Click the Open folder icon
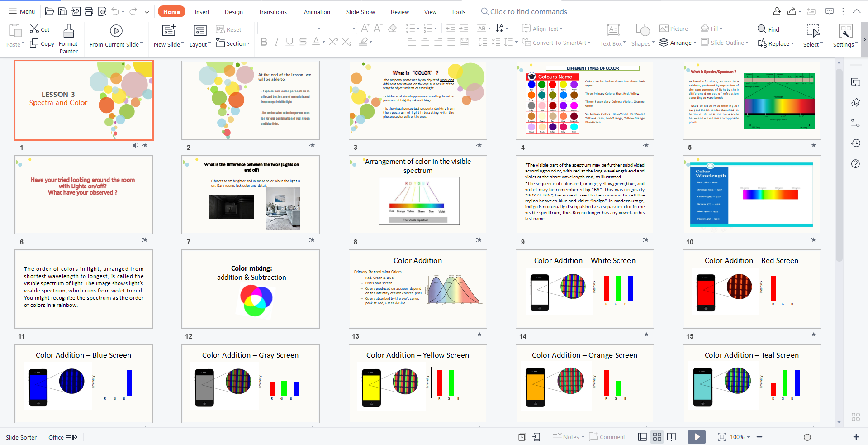The height and width of the screenshot is (445, 868). click(x=50, y=12)
